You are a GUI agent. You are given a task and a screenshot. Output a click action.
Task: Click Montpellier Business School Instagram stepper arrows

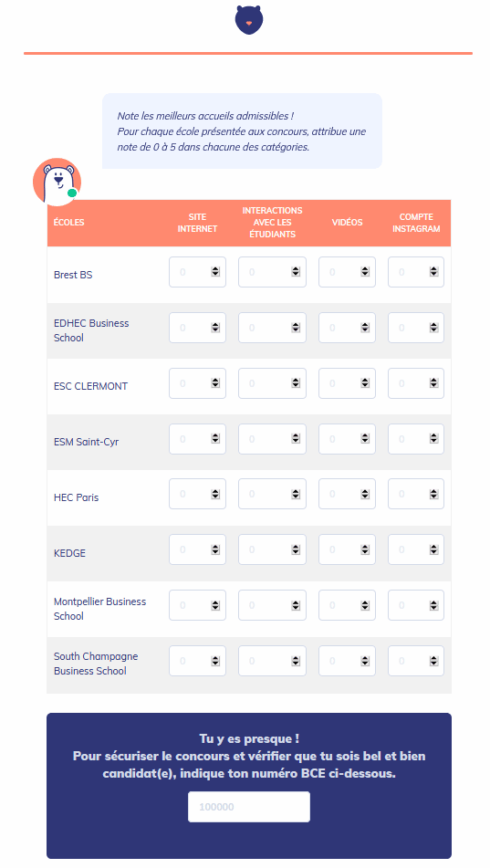point(433,605)
